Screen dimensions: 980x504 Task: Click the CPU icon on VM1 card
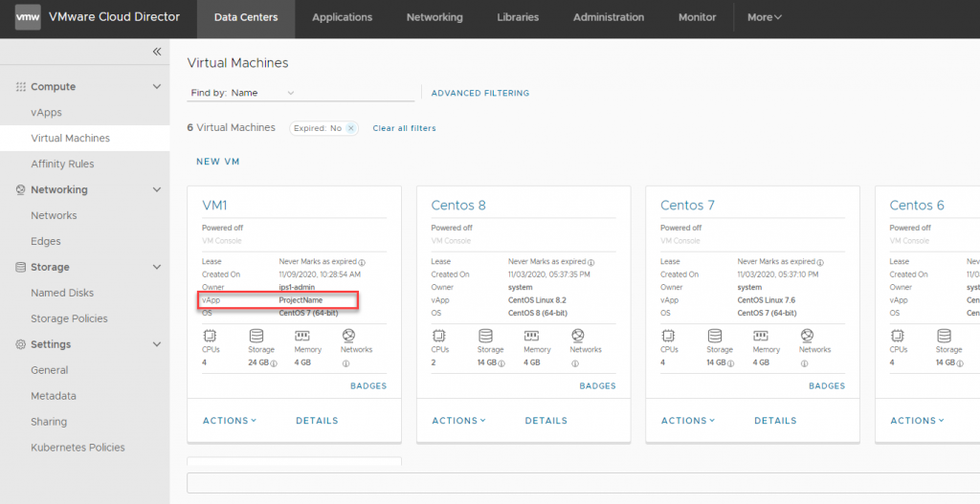[x=210, y=336]
